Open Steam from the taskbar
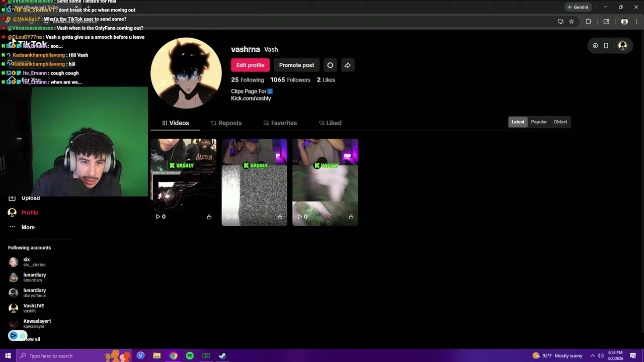 (x=222, y=356)
